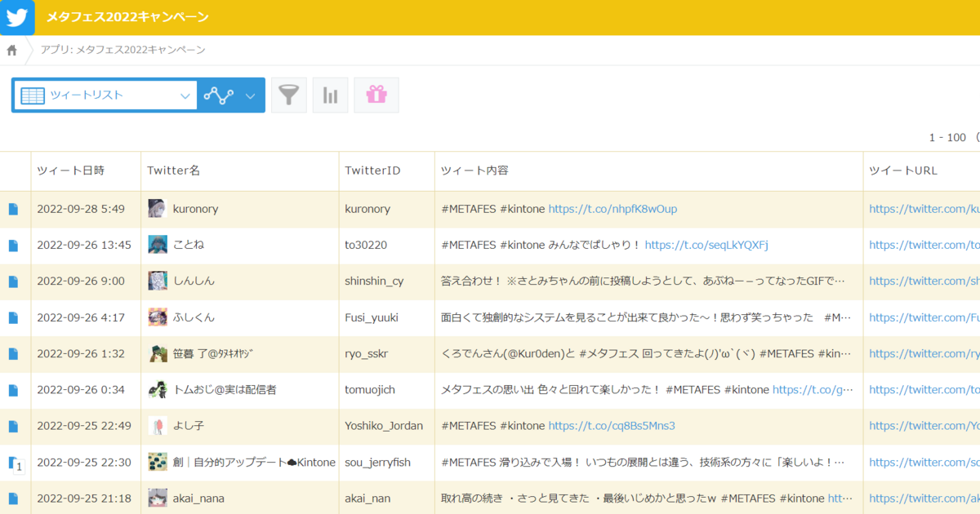Viewport: 980px width, 514px height.
Task: Open the bar chart aggregation icon
Action: (331, 95)
